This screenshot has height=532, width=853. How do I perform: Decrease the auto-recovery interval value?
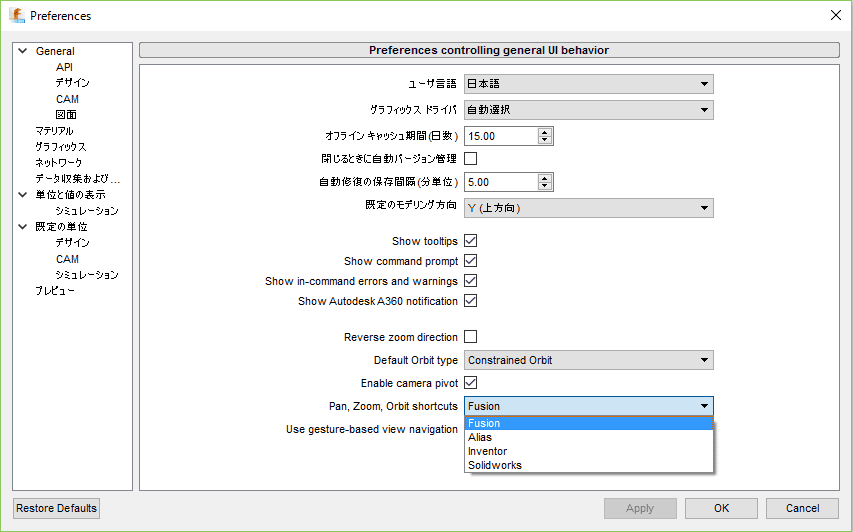pyautogui.click(x=545, y=186)
